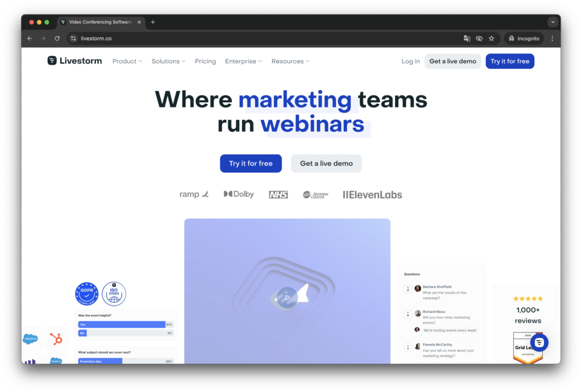Click the ElevenLabs customer logo
Image resolution: width=582 pixels, height=392 pixels.
[372, 194]
